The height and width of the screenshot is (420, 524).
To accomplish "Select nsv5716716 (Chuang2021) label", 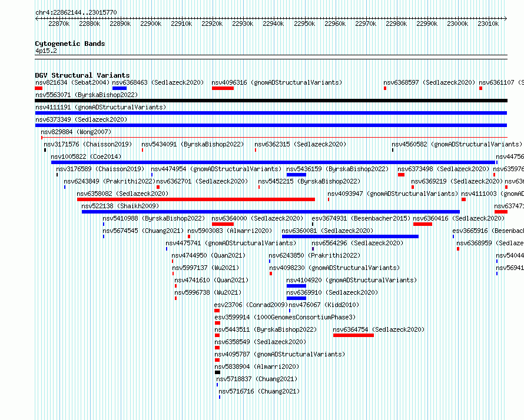I will [x=259, y=391].
